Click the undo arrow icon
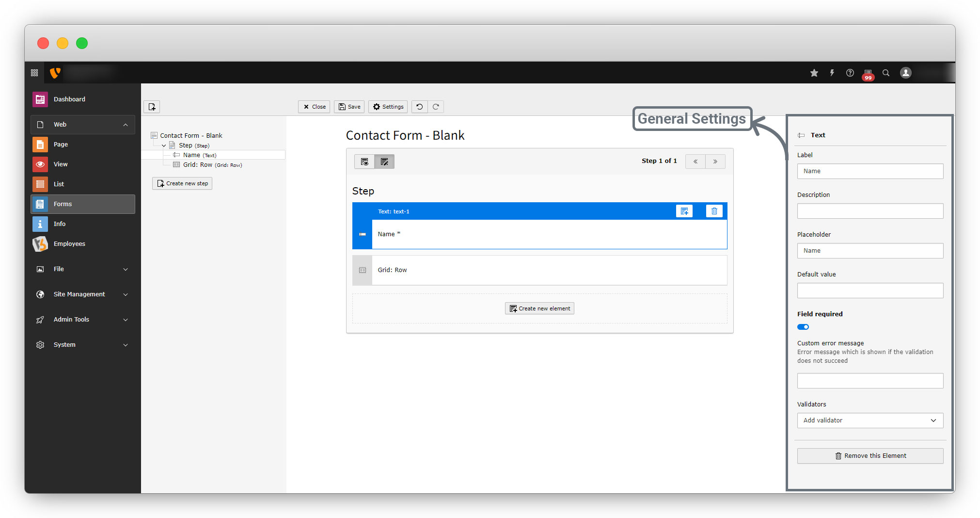980x518 pixels. (x=420, y=107)
